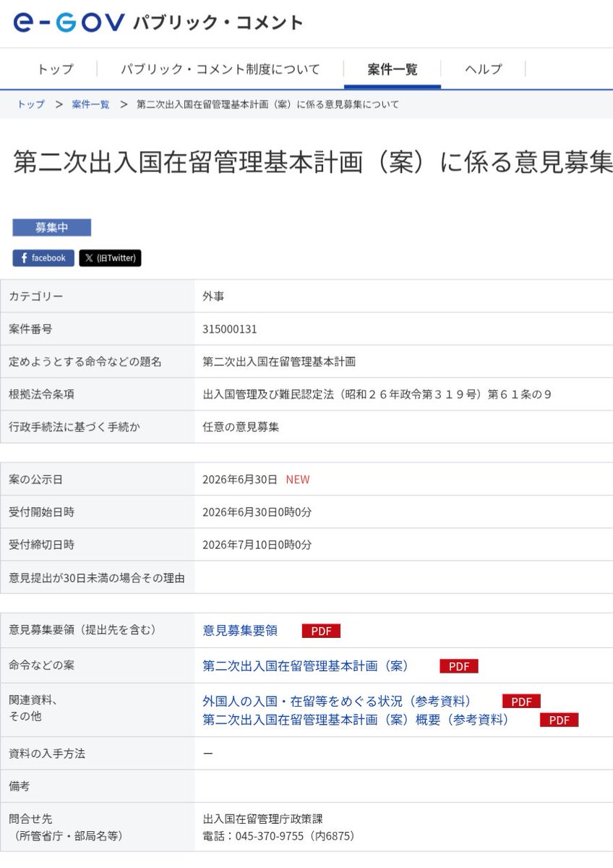This screenshot has width=613, height=868.
Task: Click the category value 外事
Action: [213, 297]
